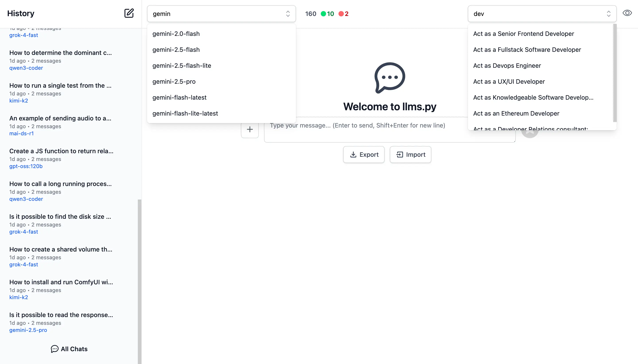Click the large chat bubble welcome icon
The height and width of the screenshot is (364, 638).
(x=390, y=78)
